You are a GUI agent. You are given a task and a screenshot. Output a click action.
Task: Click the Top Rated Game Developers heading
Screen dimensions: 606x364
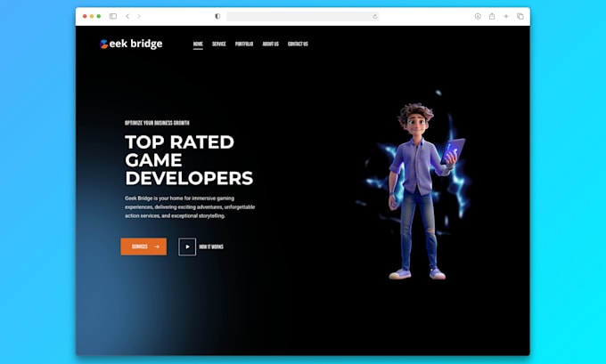point(189,160)
